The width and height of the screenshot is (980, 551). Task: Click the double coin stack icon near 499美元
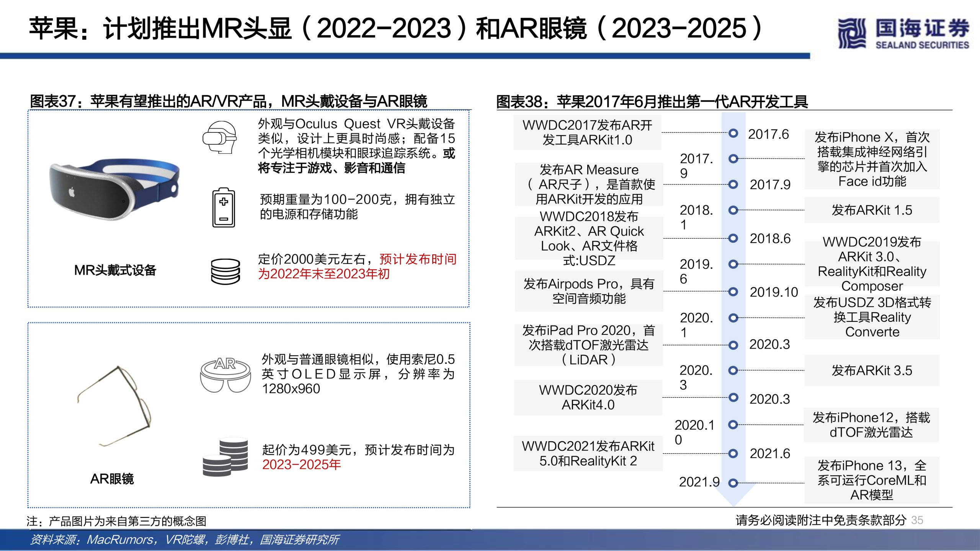(225, 457)
